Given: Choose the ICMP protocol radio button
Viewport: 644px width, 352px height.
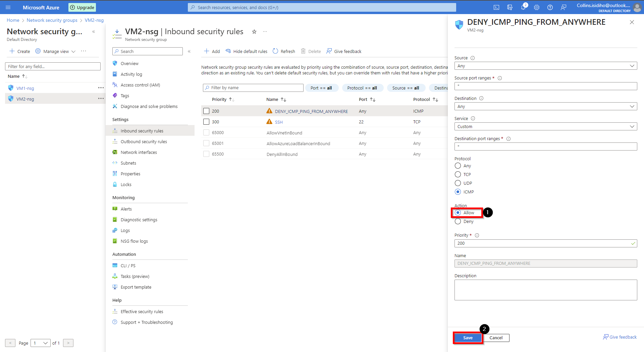Looking at the screenshot, I should tap(458, 192).
